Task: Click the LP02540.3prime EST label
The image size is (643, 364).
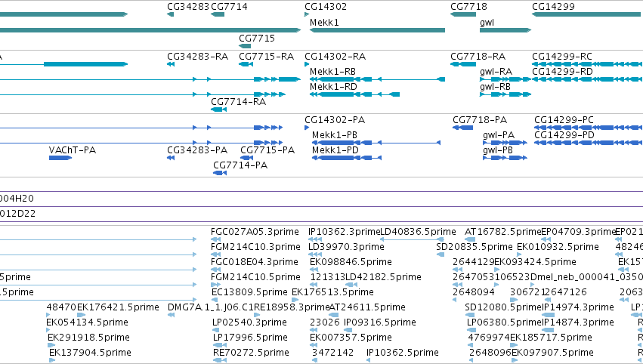Action: click(x=250, y=323)
